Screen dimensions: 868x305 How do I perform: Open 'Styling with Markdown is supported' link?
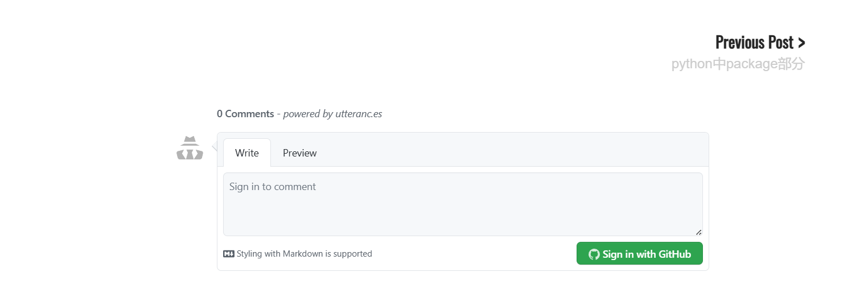(x=304, y=254)
